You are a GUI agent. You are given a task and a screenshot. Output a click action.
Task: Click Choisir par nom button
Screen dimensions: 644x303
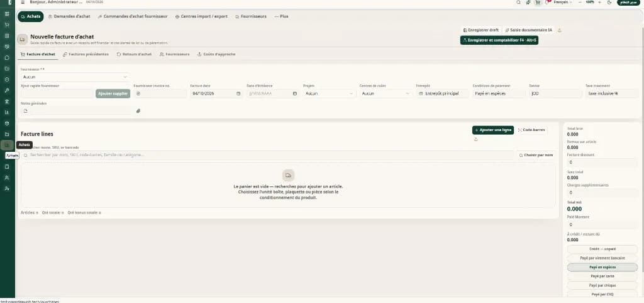pos(536,155)
